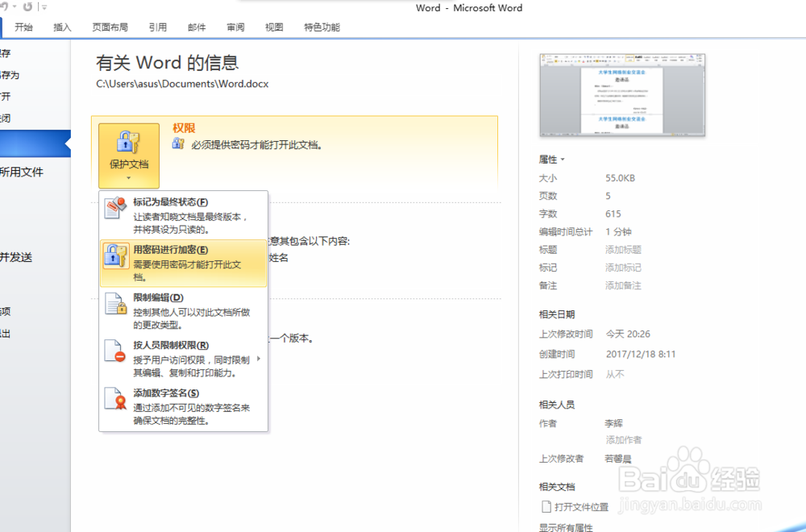The image size is (806, 532).
Task: Click the last modified time 今天 20:26
Action: (x=628, y=334)
